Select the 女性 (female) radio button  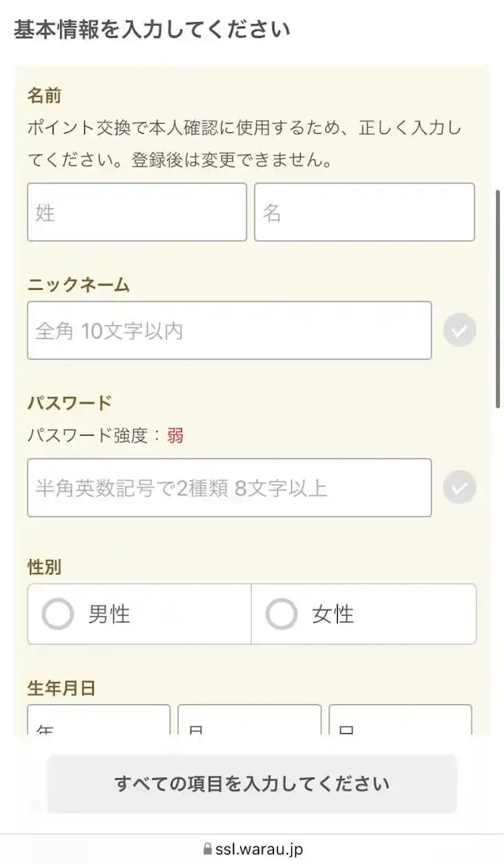coord(282,614)
